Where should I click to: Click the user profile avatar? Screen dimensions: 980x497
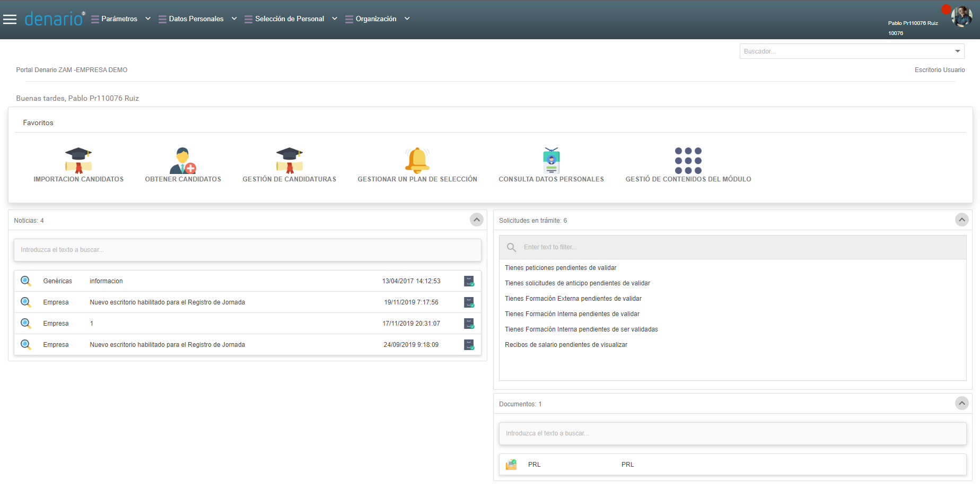[961, 16]
